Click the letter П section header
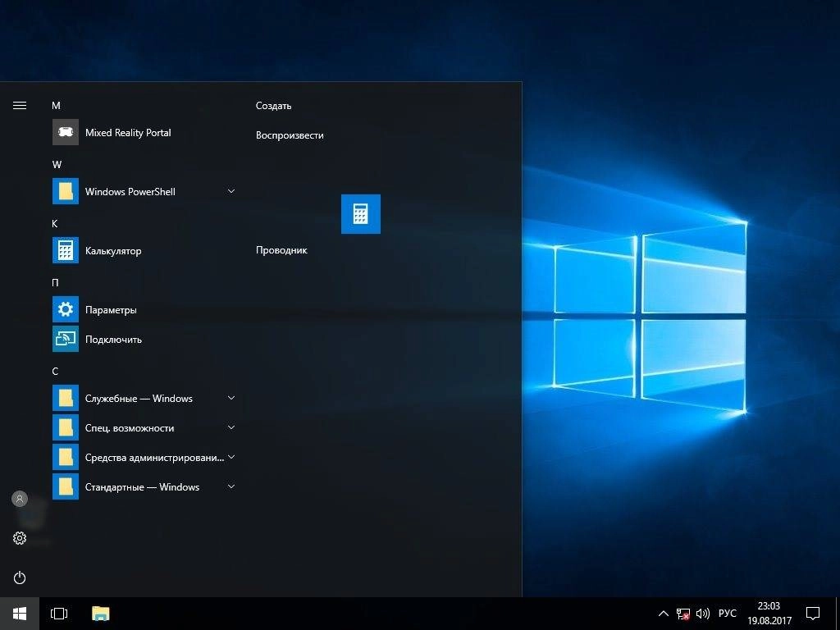 55,282
